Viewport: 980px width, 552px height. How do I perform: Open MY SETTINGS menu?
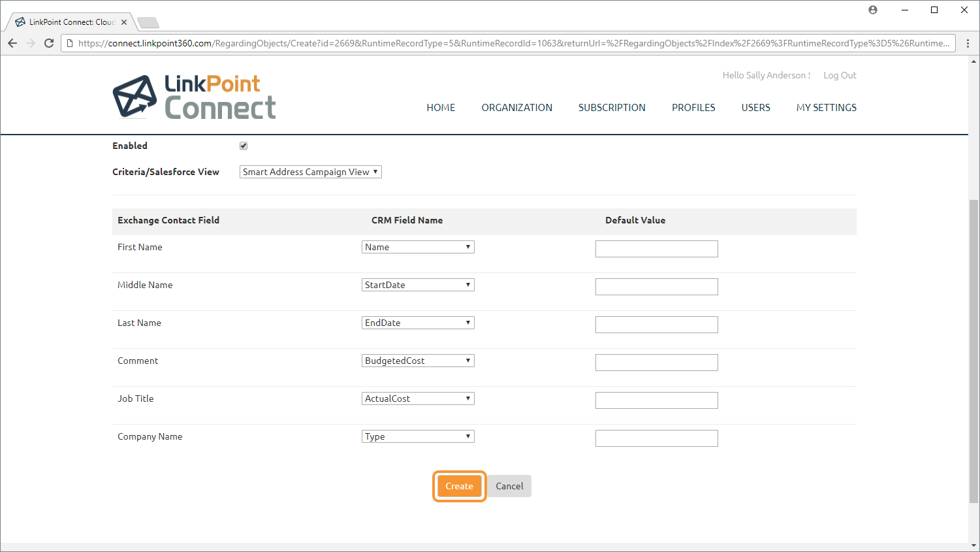pyautogui.click(x=827, y=108)
